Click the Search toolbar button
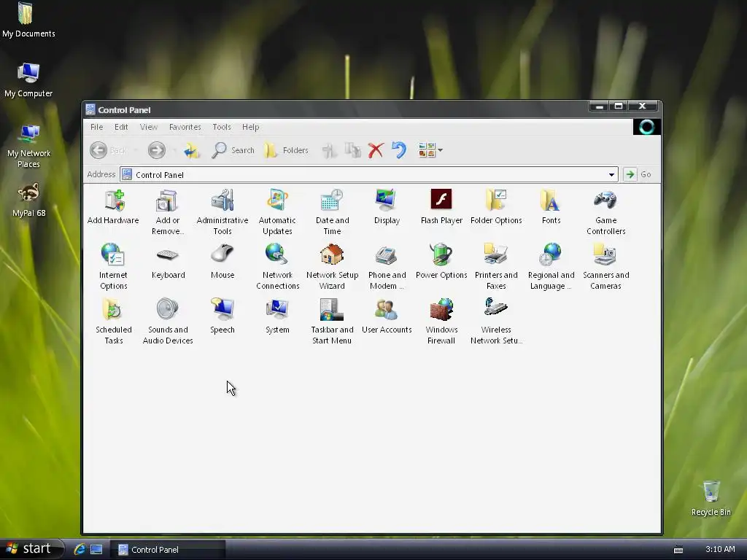The image size is (747, 560). pyautogui.click(x=233, y=150)
